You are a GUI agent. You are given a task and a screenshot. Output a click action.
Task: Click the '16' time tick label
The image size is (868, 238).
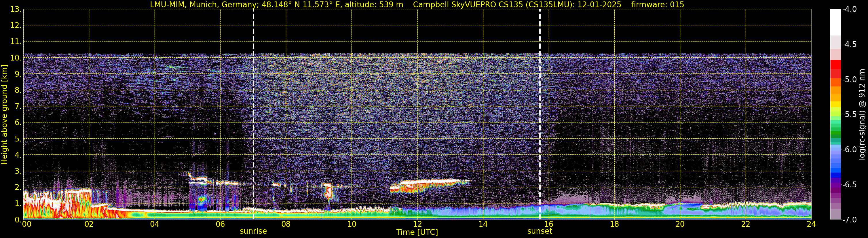pos(548,224)
